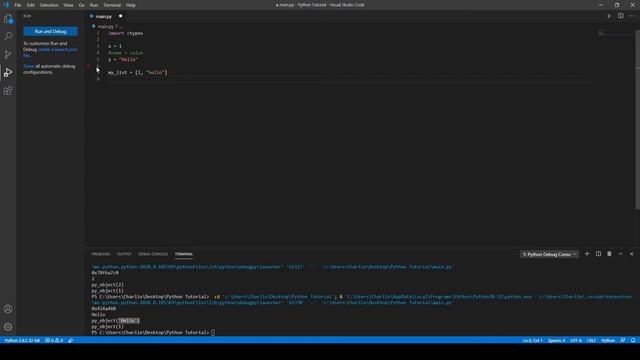Click on my_list assignment line
640x360 pixels.
138,72
